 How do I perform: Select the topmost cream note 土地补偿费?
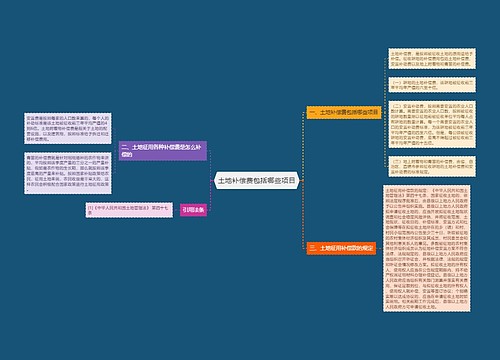432,58
